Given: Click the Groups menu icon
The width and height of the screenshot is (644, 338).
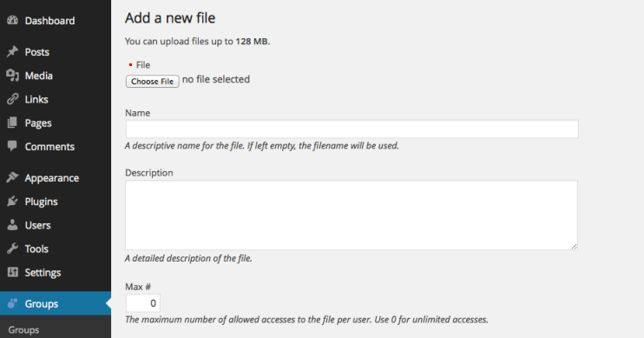Looking at the screenshot, I should (13, 303).
